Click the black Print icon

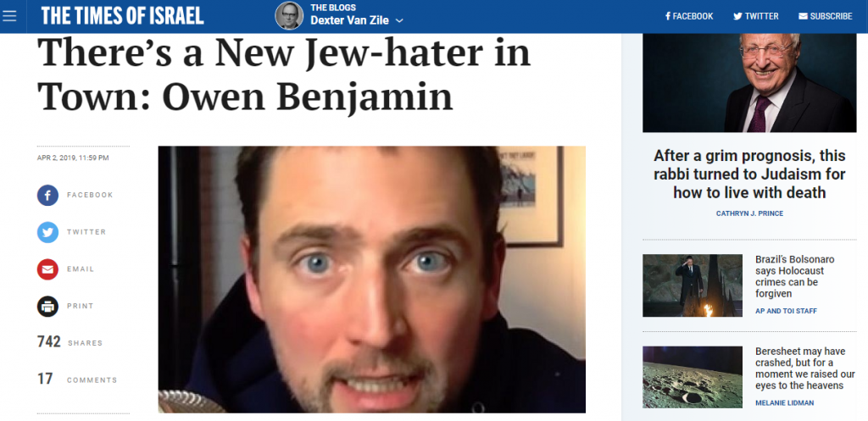(x=47, y=307)
